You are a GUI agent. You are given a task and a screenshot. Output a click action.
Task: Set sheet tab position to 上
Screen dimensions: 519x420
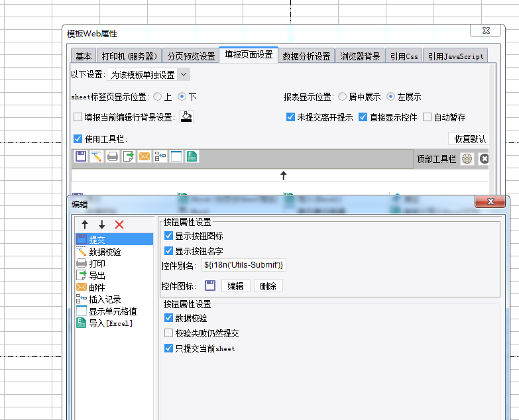point(158,97)
